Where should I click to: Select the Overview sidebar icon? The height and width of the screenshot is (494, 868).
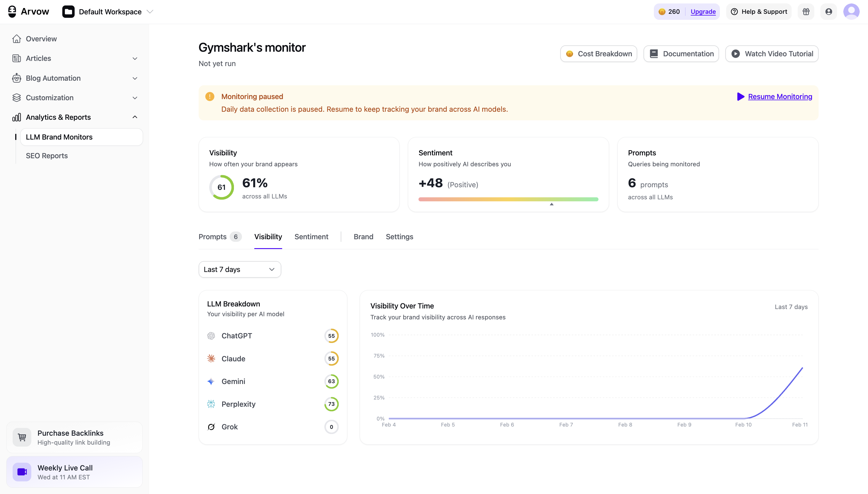click(17, 39)
